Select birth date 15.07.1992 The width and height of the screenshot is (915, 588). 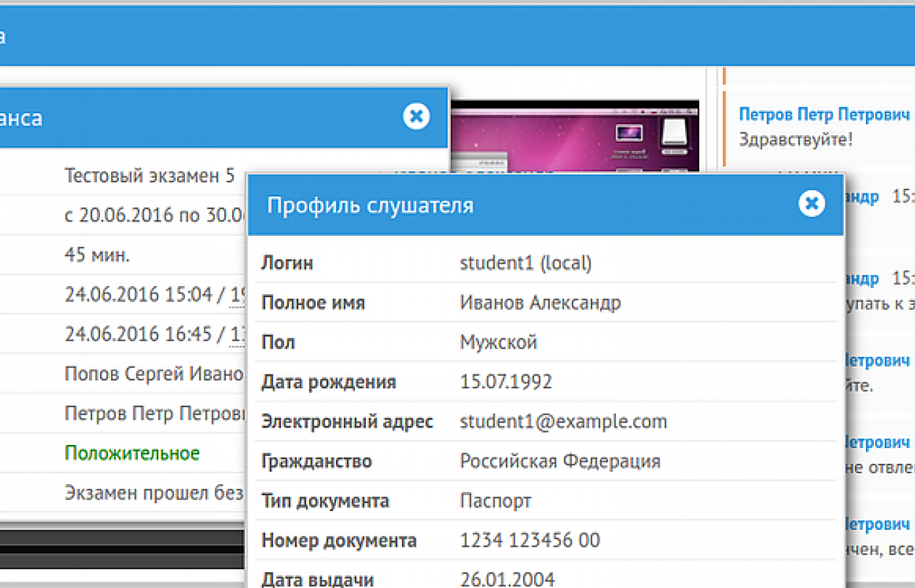(506, 382)
